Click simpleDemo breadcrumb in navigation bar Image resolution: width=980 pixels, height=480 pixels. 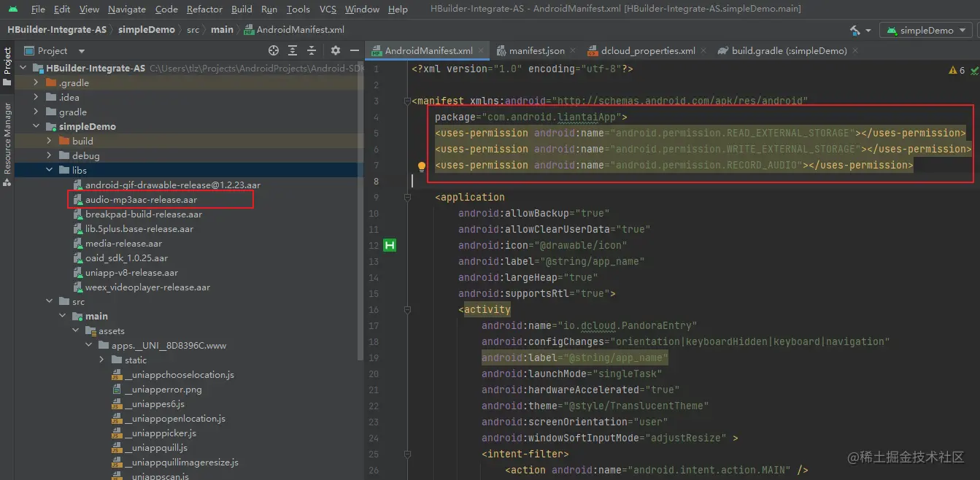pyautogui.click(x=146, y=30)
